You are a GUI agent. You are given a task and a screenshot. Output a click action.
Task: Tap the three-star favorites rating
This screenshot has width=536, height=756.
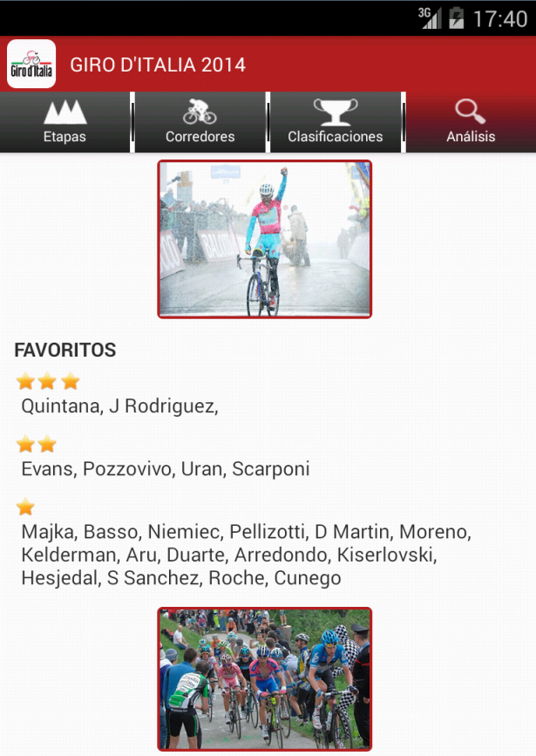[48, 381]
